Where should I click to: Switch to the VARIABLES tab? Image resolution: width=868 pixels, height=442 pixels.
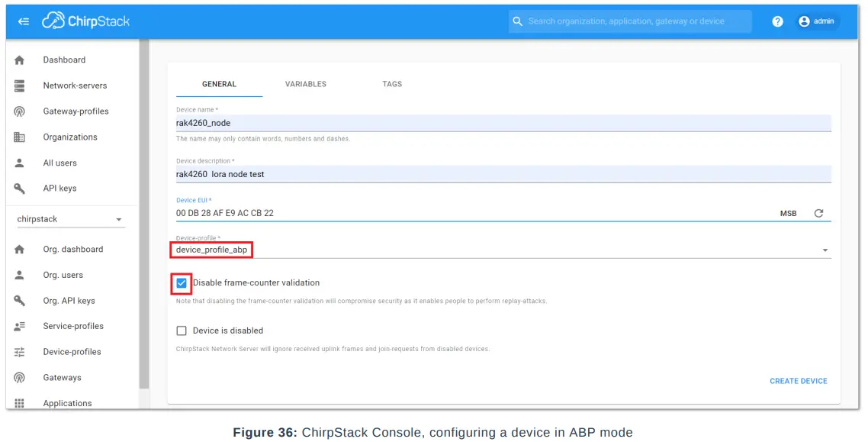tap(305, 84)
